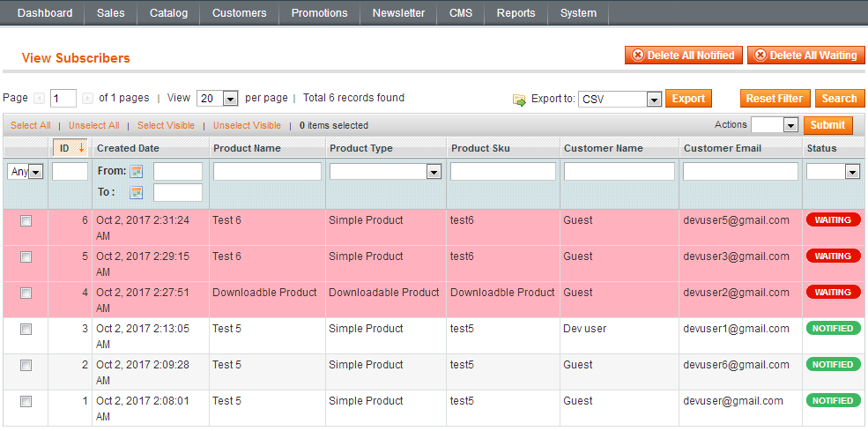Open the To date calendar picker
This screenshot has height=431, width=868.
point(137,193)
